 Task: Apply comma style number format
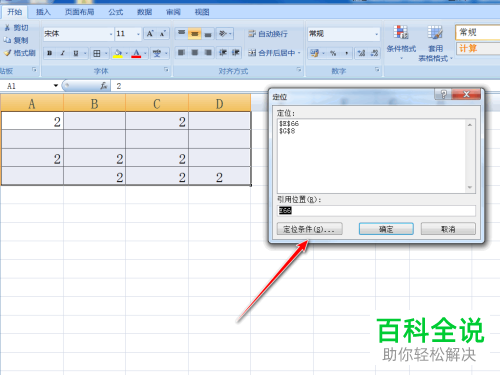(x=347, y=53)
